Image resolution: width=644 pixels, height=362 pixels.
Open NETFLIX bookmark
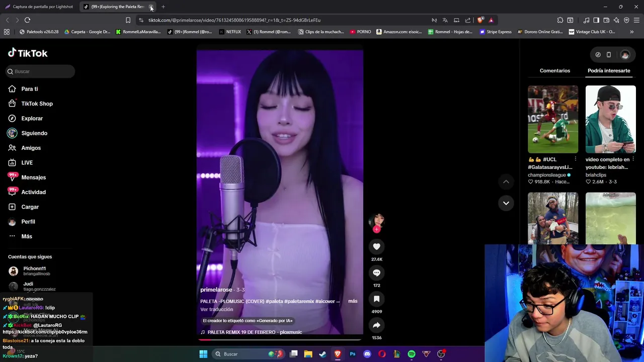click(230, 32)
